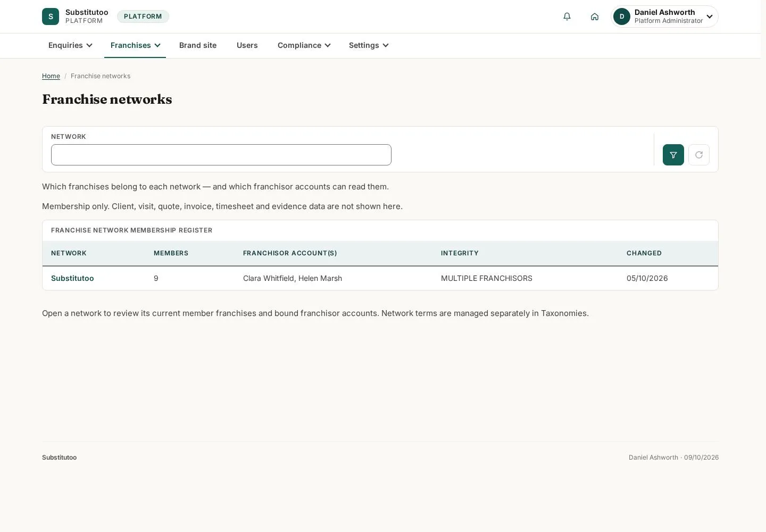Select the members count 9 cell

coord(156,278)
